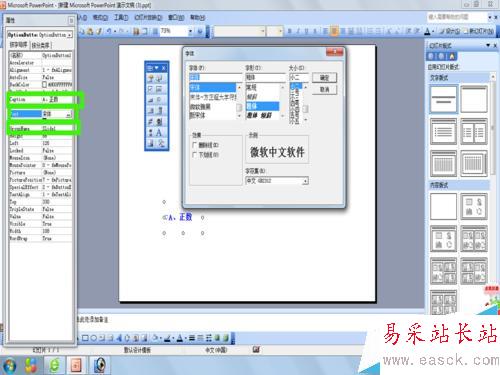Switch to the Alphabetic (按字母序) tab
The image size is (500, 375).
[x=19, y=45]
